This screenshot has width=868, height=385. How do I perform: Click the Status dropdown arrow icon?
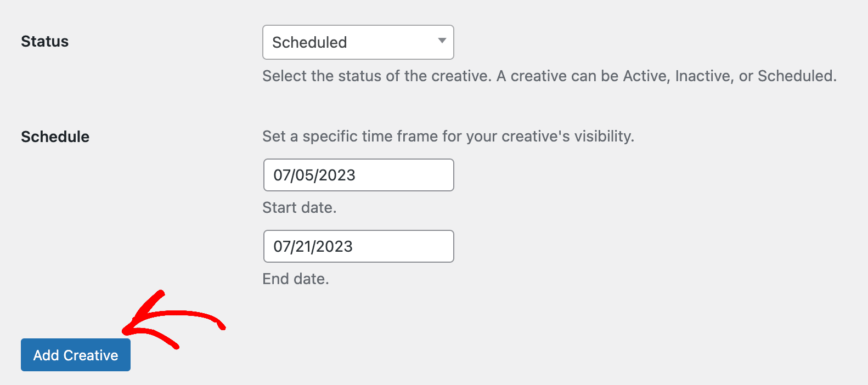pyautogui.click(x=442, y=41)
